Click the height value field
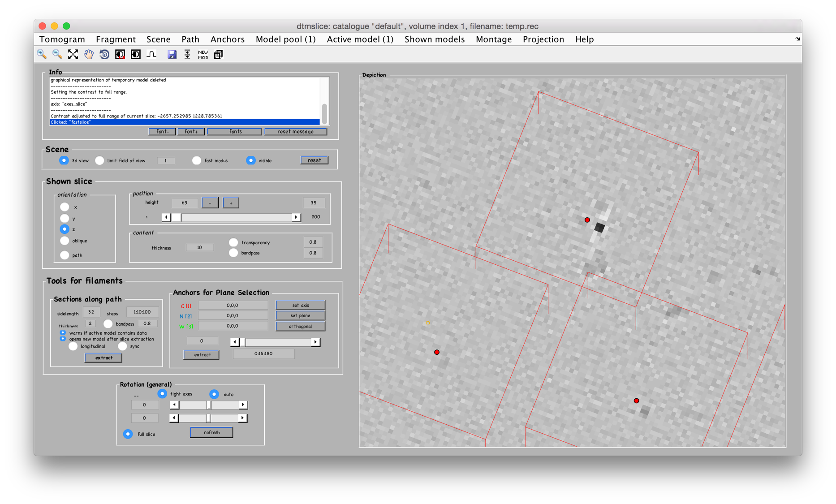Image resolution: width=836 pixels, height=504 pixels. coord(185,203)
